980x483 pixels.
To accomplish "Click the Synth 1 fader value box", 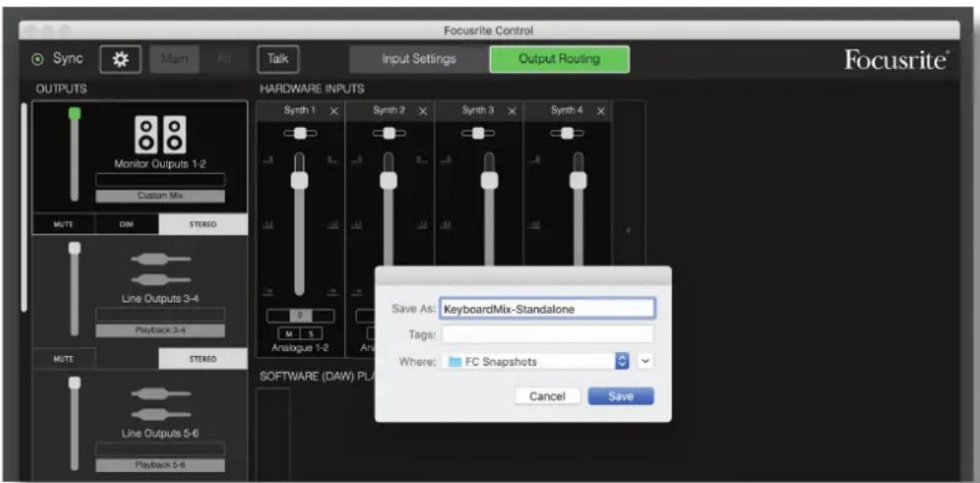I will [x=301, y=316].
